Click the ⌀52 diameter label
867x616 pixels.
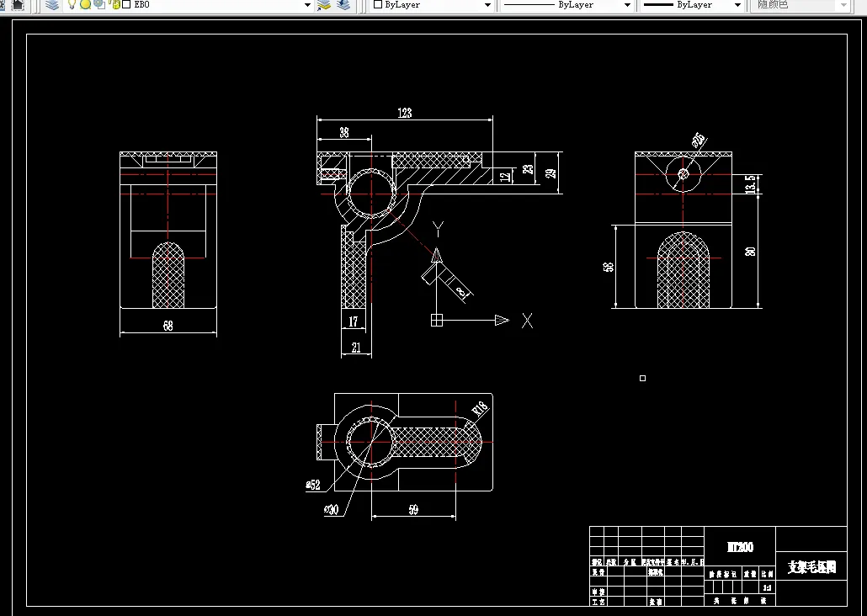click(313, 485)
